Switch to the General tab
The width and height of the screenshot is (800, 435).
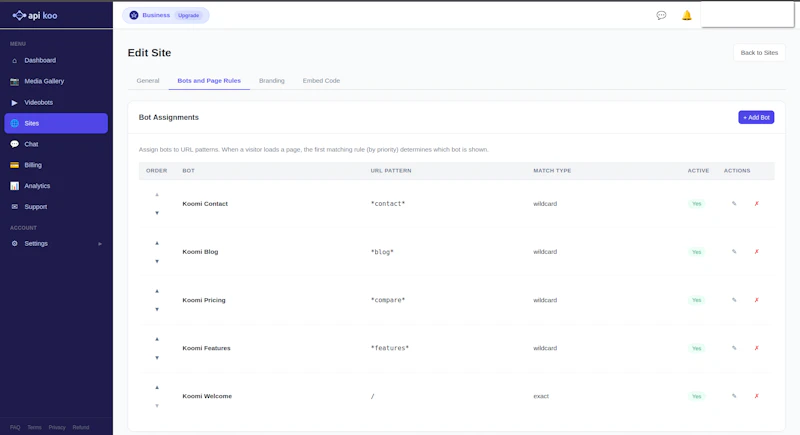pos(148,81)
